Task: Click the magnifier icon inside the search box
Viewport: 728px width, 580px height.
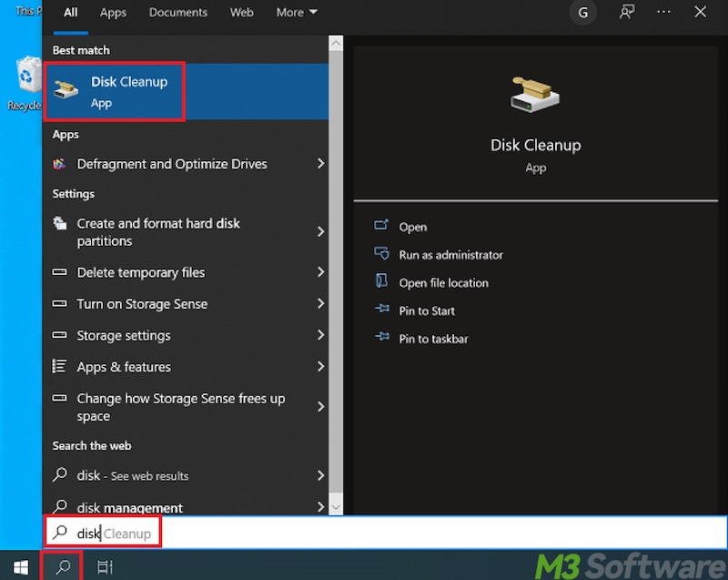Action: (60, 532)
